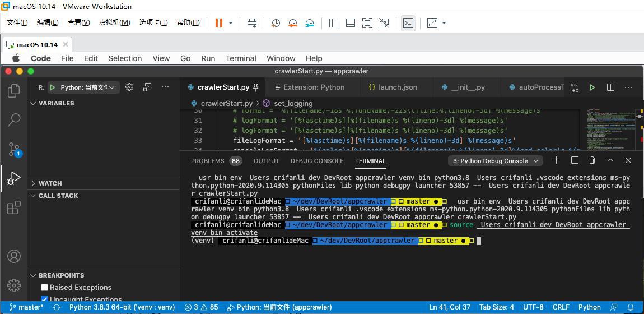Split the terminal with the split icon
The height and width of the screenshot is (314, 644).
click(x=575, y=160)
